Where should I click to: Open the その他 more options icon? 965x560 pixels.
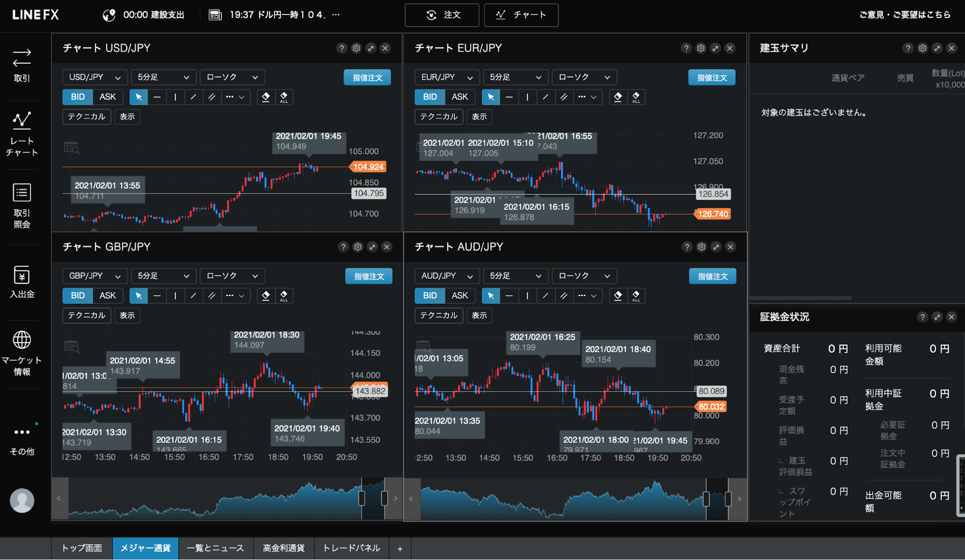tap(22, 440)
